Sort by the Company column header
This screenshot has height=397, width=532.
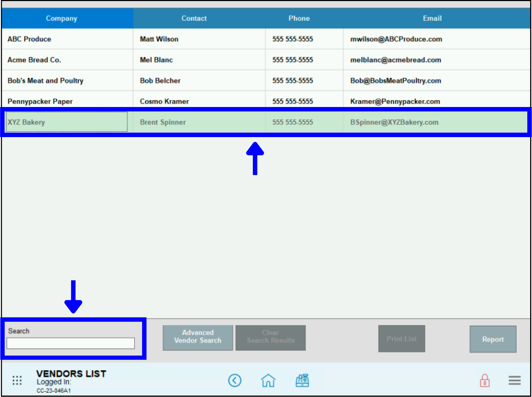[61, 18]
